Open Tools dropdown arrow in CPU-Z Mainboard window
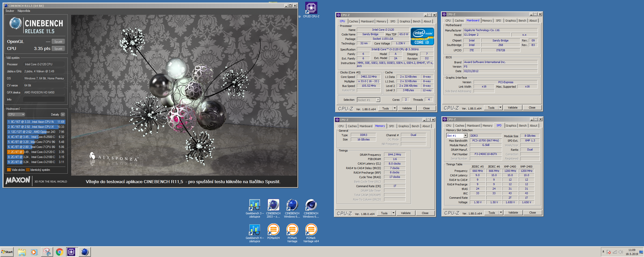The image size is (644, 257). (x=500, y=108)
